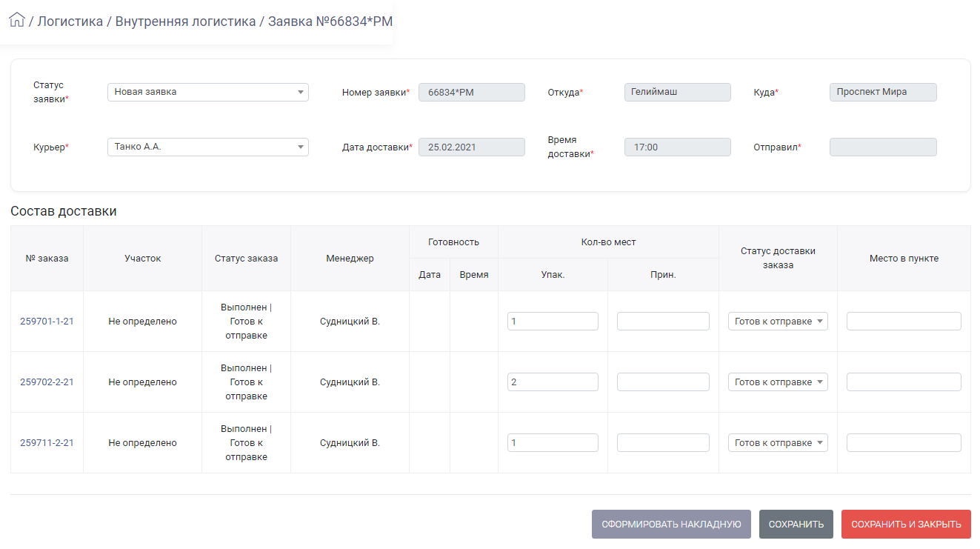Open delivery status dropdown for order 259702-2-21
This screenshot has height=549, width=980.
click(x=778, y=382)
